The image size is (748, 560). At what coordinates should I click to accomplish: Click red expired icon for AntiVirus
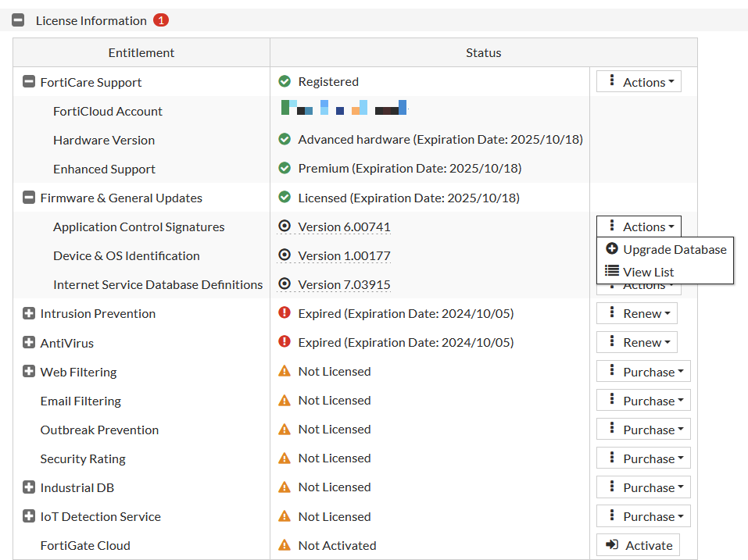coord(285,342)
